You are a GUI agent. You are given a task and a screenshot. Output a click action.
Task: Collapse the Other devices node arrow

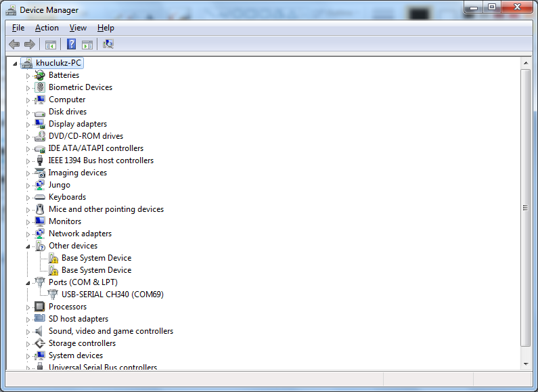(x=28, y=246)
